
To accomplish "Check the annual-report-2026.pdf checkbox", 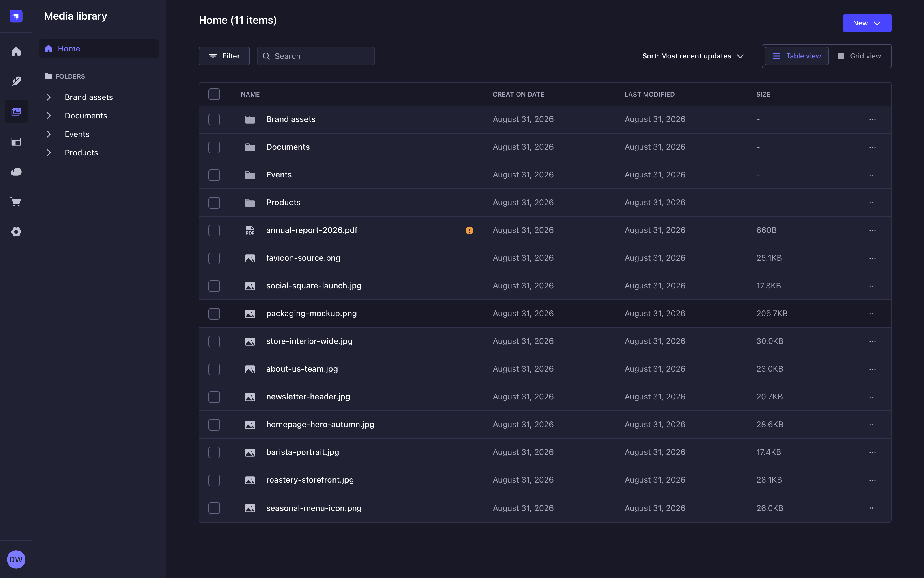I will pyautogui.click(x=214, y=231).
